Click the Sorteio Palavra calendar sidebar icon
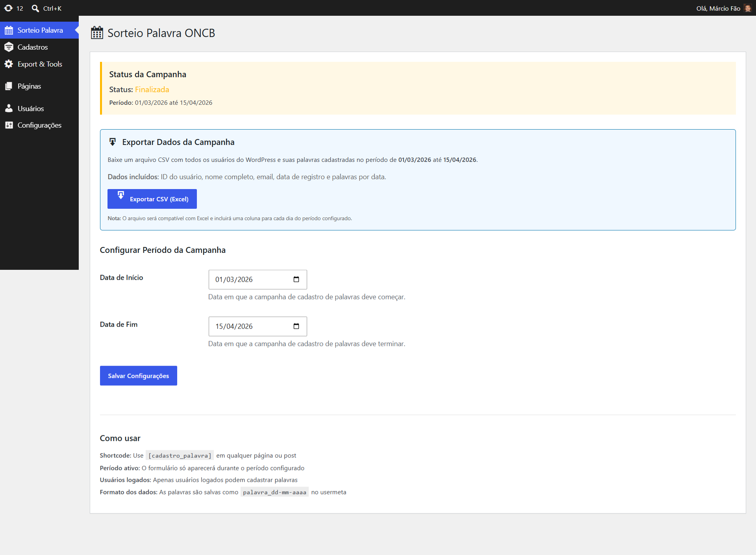 (9, 30)
